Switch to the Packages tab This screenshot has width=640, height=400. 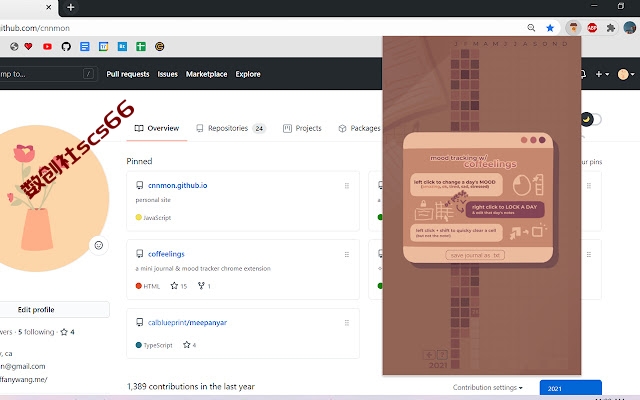pos(360,128)
